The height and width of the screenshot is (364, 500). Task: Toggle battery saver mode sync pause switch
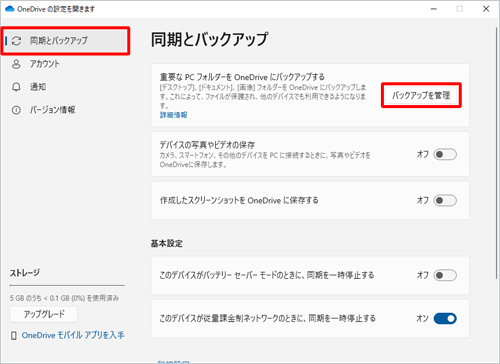[x=445, y=275]
